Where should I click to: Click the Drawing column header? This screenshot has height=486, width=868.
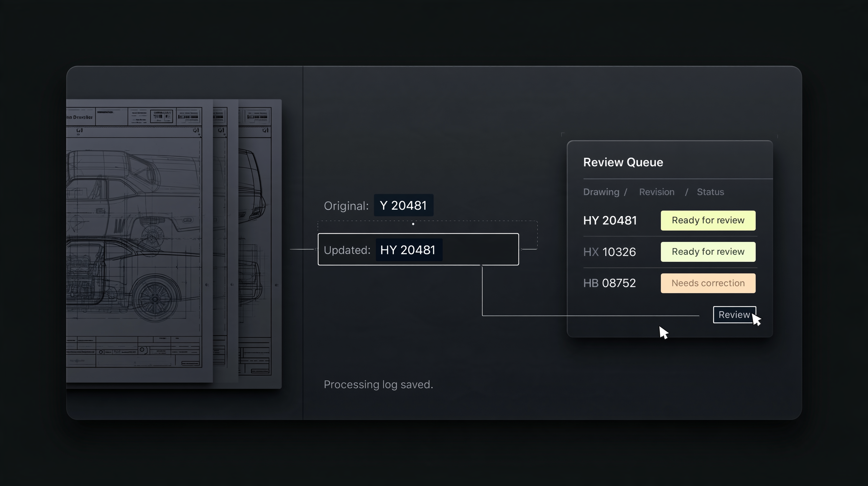coord(601,192)
